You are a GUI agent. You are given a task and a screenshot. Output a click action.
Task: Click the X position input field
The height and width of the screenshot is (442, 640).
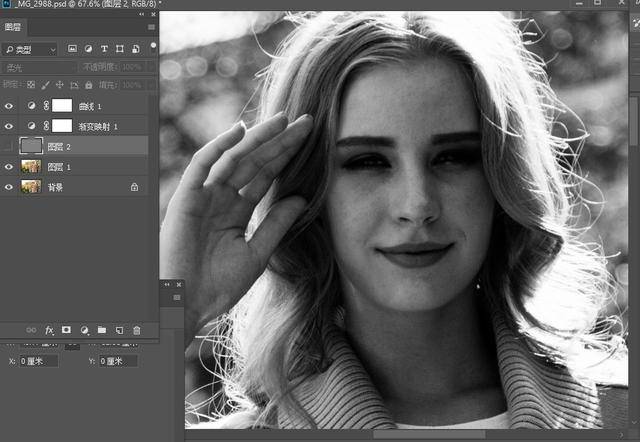click(39, 361)
